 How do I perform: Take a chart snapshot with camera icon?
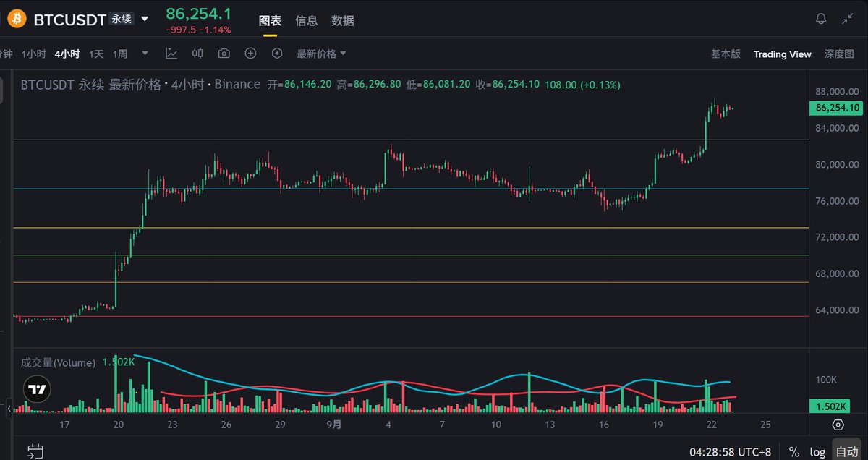[224, 54]
